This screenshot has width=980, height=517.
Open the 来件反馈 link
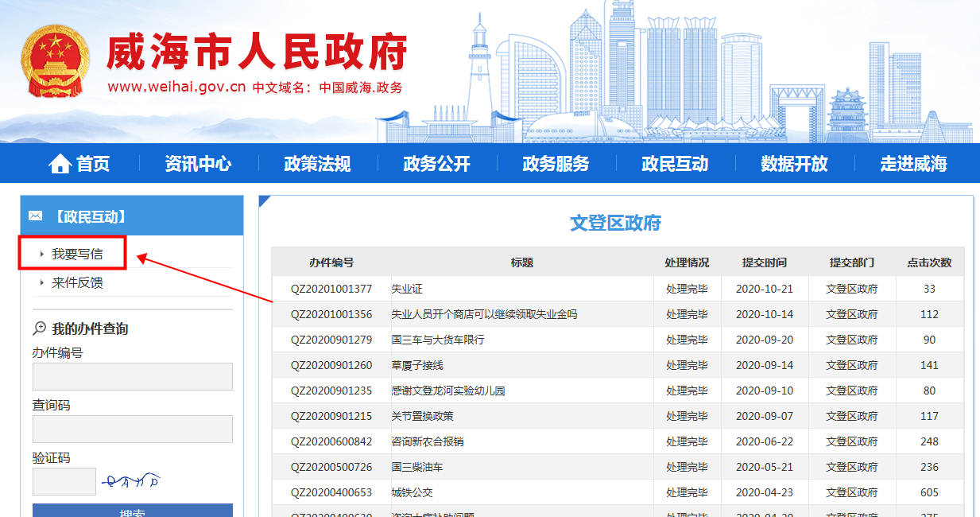click(x=77, y=283)
